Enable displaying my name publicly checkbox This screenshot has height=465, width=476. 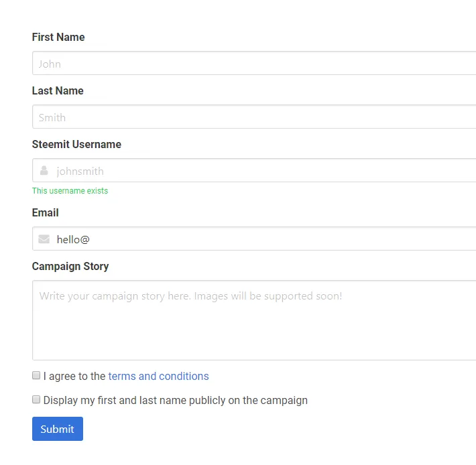pos(36,399)
